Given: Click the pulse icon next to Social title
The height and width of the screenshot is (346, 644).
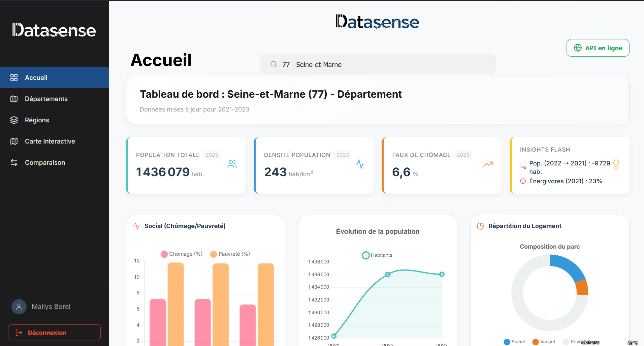Looking at the screenshot, I should 136,226.
